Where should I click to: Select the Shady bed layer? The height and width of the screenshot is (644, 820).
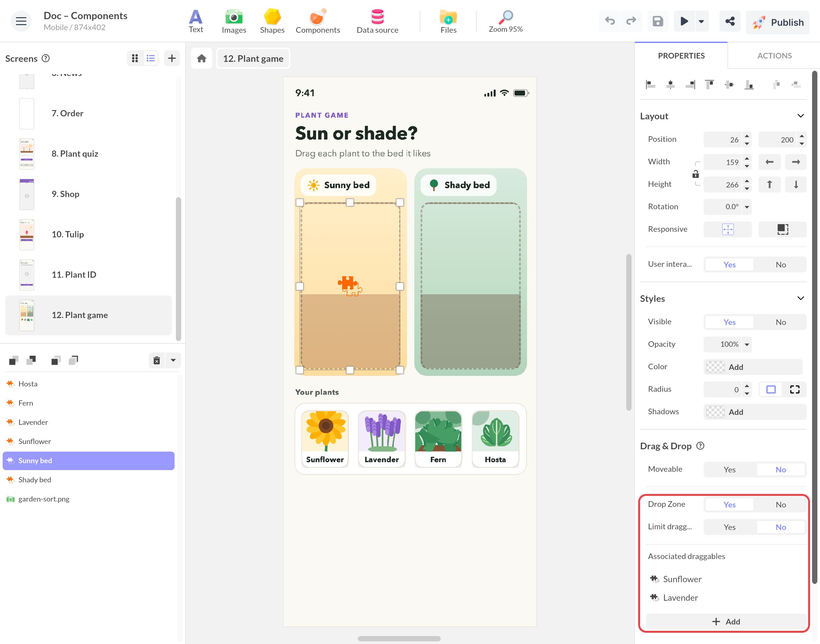[89, 480]
